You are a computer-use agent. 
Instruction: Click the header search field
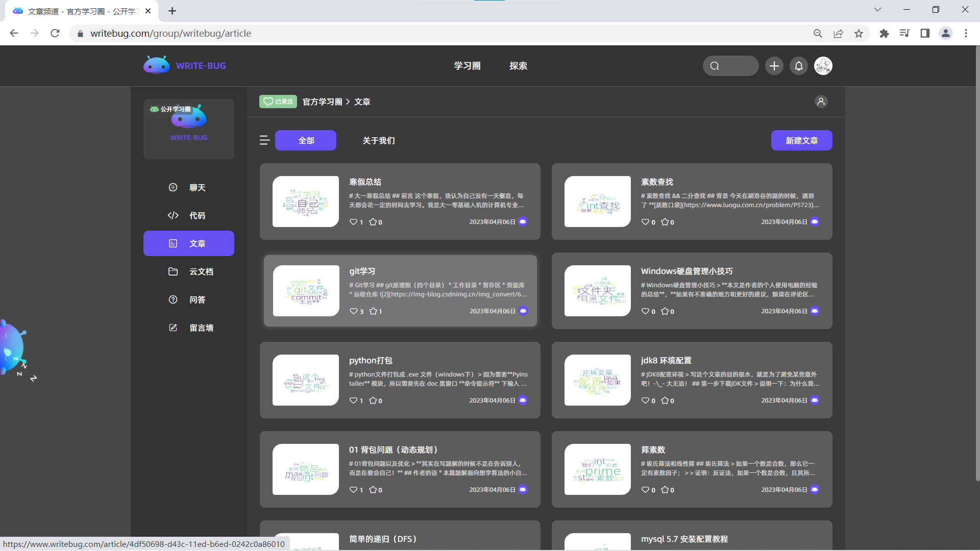click(x=731, y=66)
